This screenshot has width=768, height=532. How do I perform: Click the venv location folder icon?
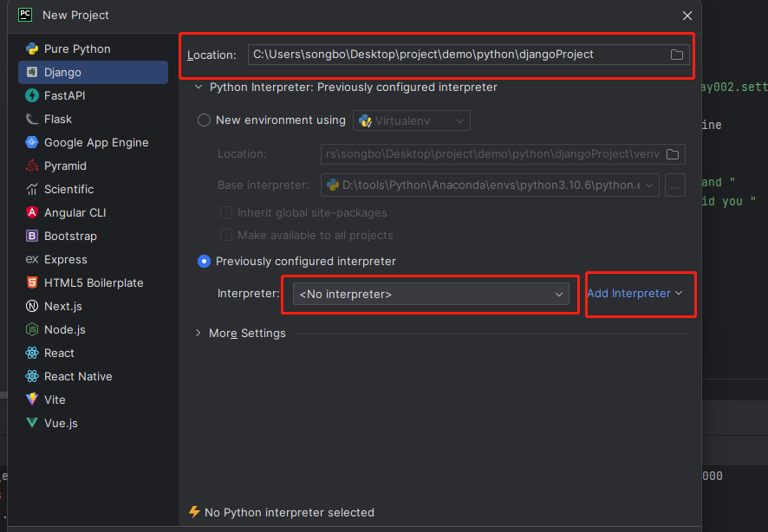(673, 154)
